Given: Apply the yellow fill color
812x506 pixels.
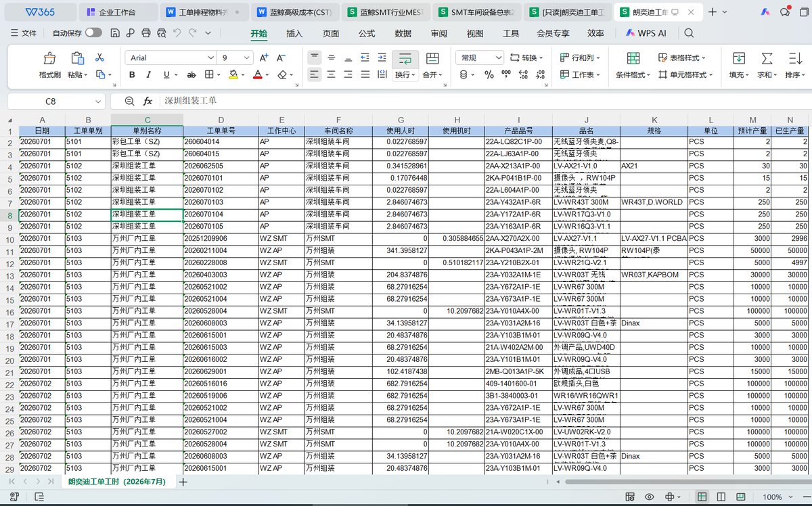Looking at the screenshot, I should point(233,74).
